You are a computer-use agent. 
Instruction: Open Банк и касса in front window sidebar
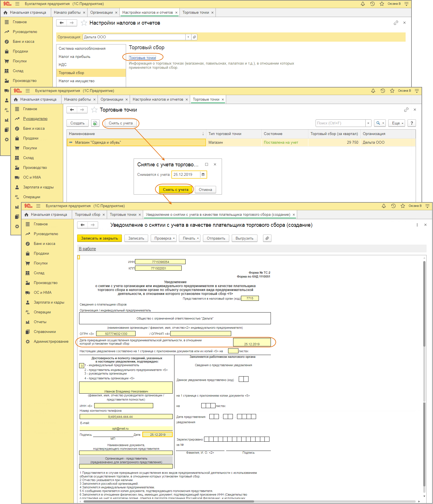coord(44,243)
